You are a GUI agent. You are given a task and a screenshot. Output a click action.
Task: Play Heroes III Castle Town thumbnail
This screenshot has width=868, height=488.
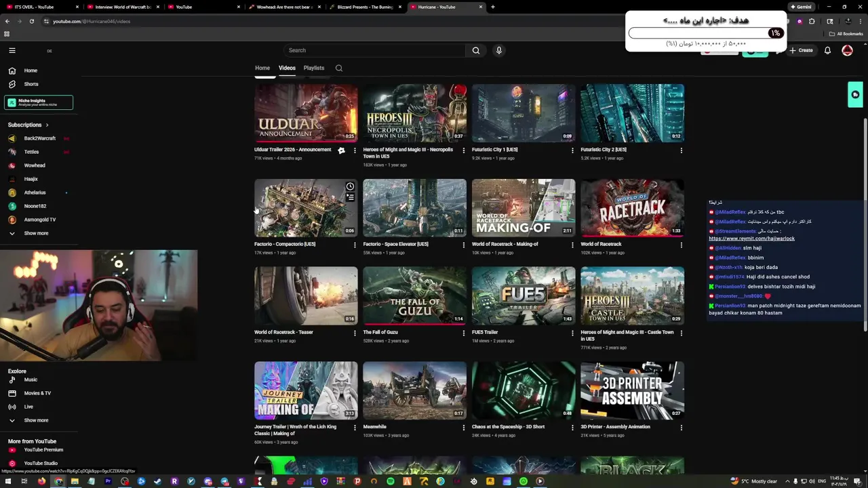tap(632, 296)
